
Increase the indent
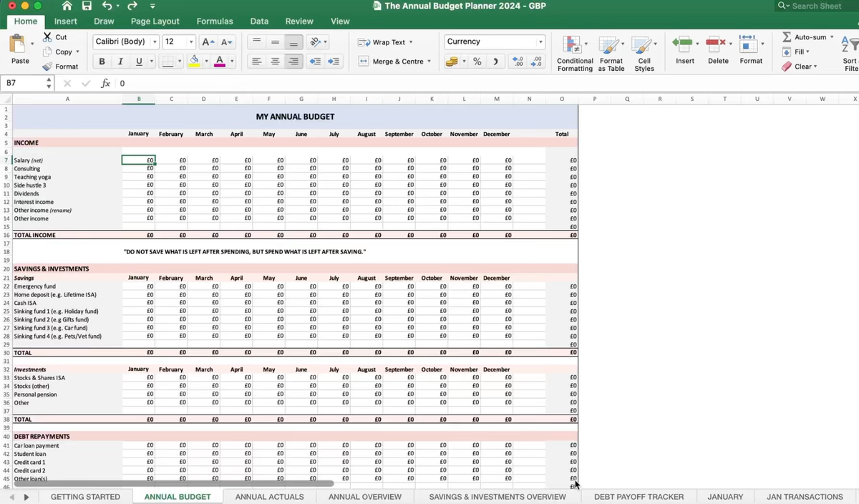pyautogui.click(x=334, y=62)
